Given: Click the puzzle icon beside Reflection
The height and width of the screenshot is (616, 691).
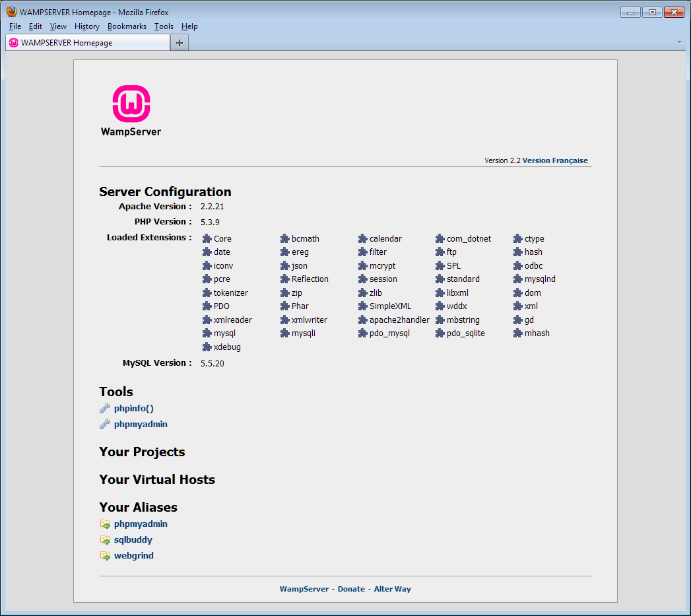Looking at the screenshot, I should pyautogui.click(x=284, y=279).
